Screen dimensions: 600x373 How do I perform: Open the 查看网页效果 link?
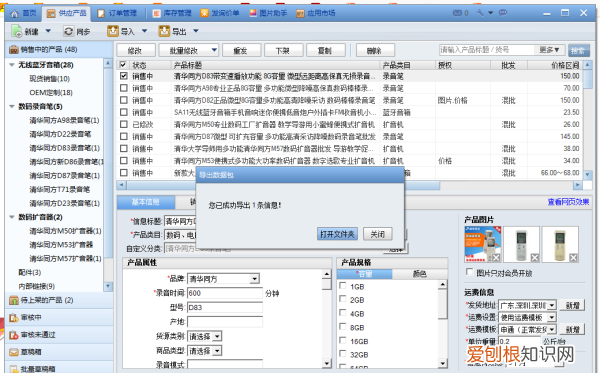point(568,202)
